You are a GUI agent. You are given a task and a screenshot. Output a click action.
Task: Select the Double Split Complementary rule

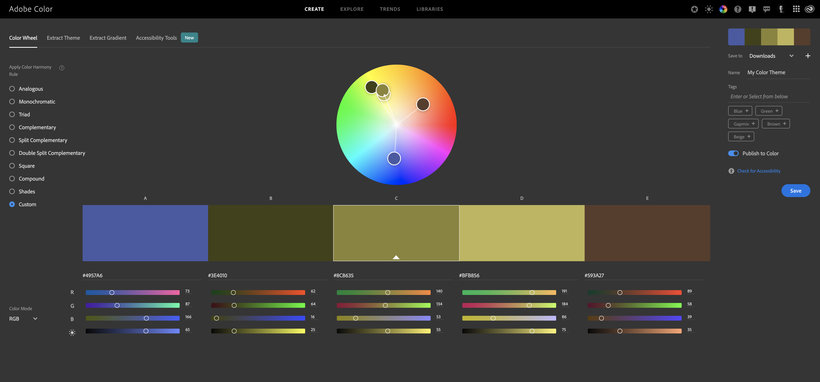47,153
